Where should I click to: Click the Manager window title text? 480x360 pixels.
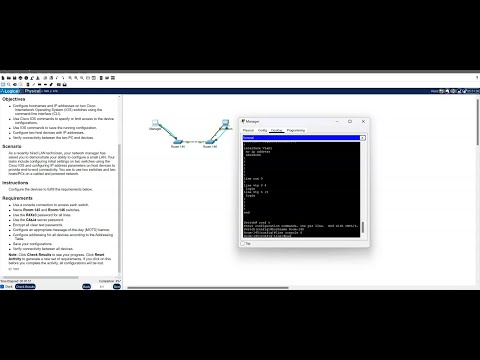(252, 121)
